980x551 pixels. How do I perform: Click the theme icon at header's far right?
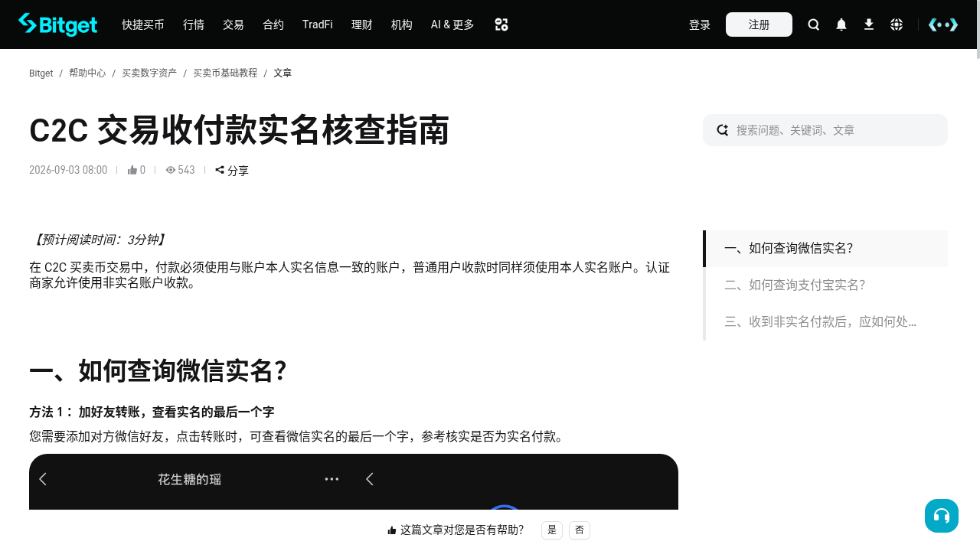point(943,24)
